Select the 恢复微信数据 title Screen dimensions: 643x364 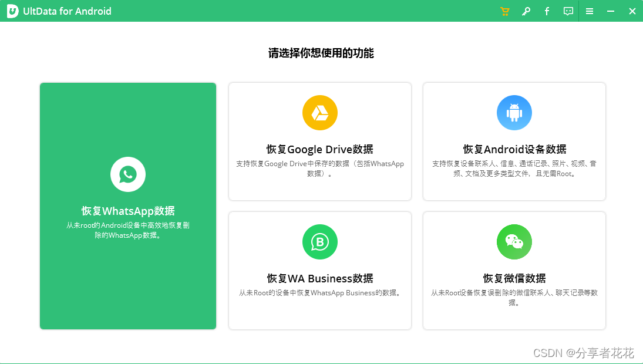(514, 278)
